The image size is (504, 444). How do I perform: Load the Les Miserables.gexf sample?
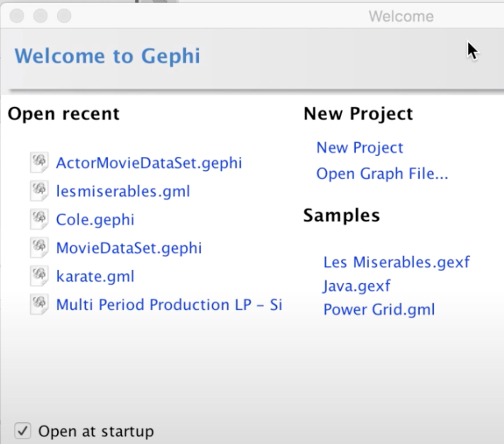(396, 262)
